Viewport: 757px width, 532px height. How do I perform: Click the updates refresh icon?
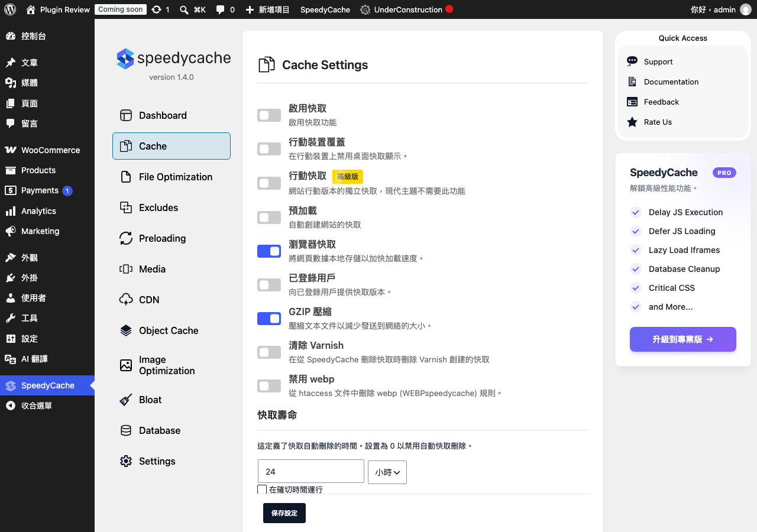(x=156, y=9)
